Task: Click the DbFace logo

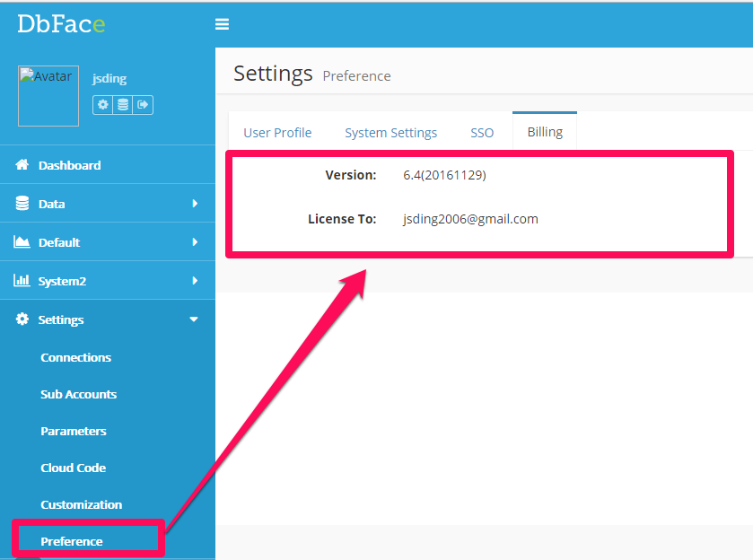Action: tap(61, 24)
